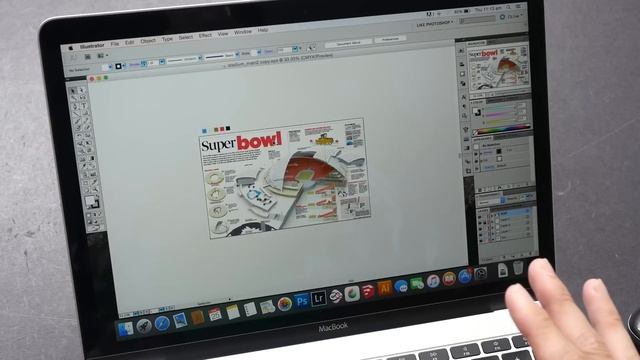Open the Edit menu
640x360 pixels.
click(x=129, y=42)
